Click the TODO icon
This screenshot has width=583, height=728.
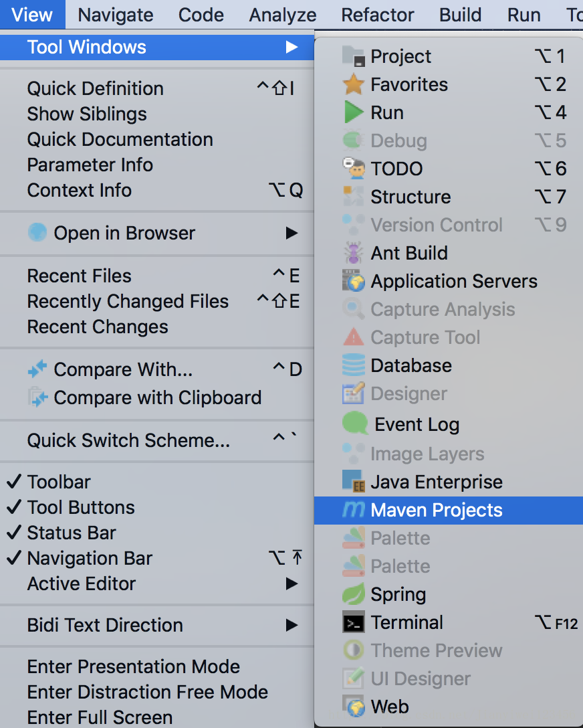(354, 169)
